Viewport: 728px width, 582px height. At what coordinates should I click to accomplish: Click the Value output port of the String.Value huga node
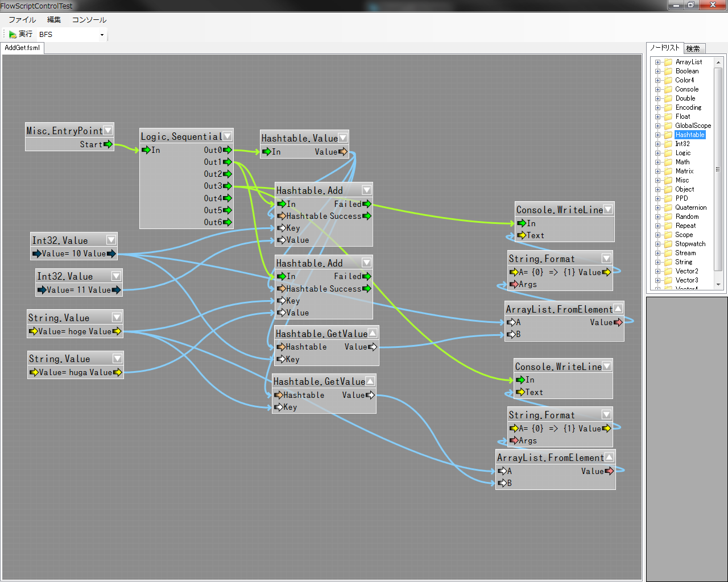coord(117,372)
